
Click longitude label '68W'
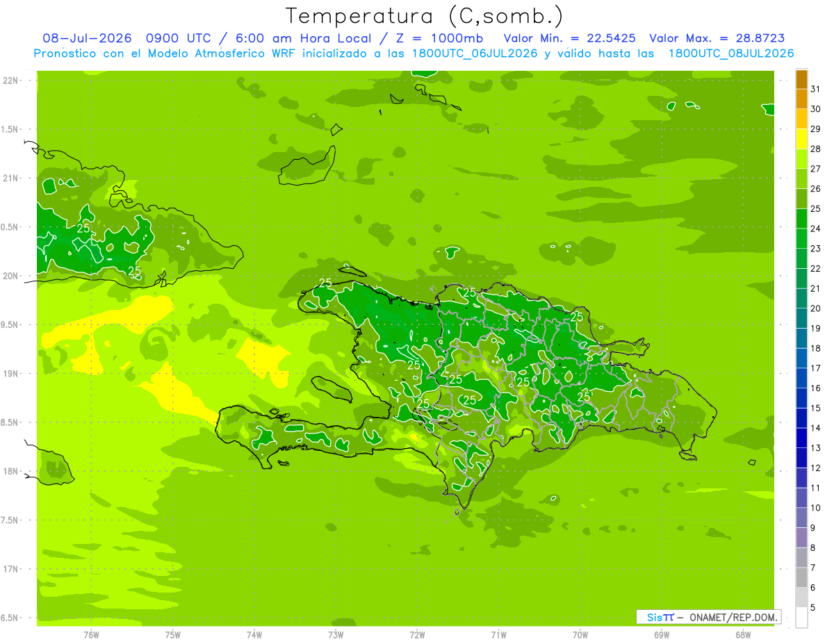click(x=743, y=635)
